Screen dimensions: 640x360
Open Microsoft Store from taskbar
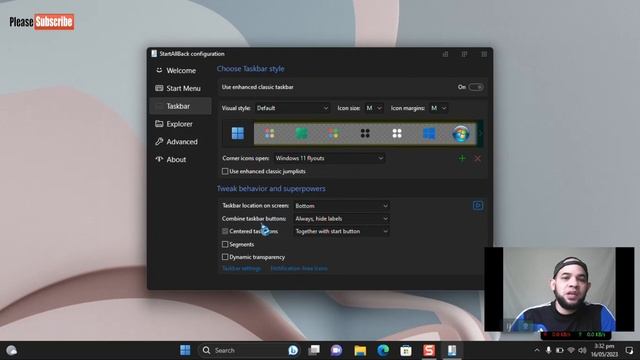coord(406,350)
